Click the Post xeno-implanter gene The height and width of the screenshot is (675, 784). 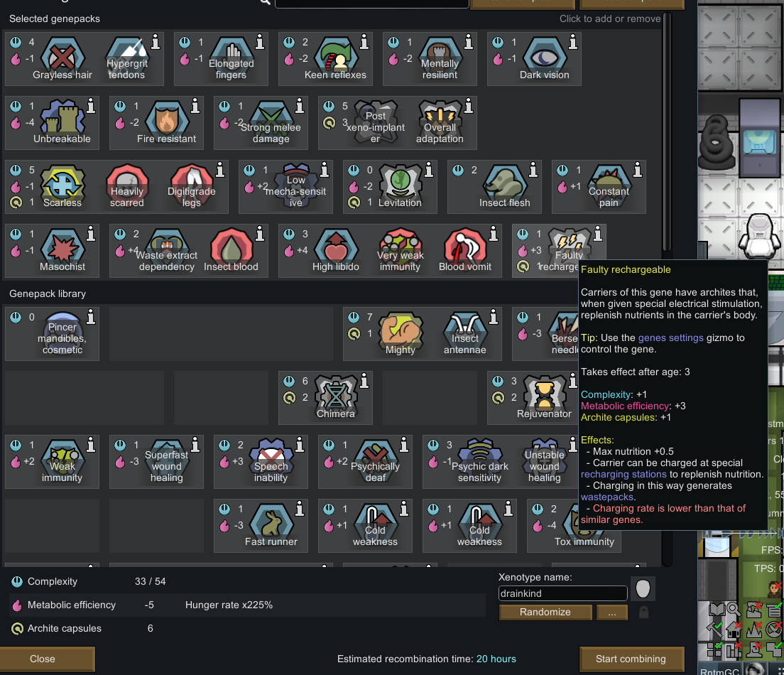pyautogui.click(x=376, y=123)
